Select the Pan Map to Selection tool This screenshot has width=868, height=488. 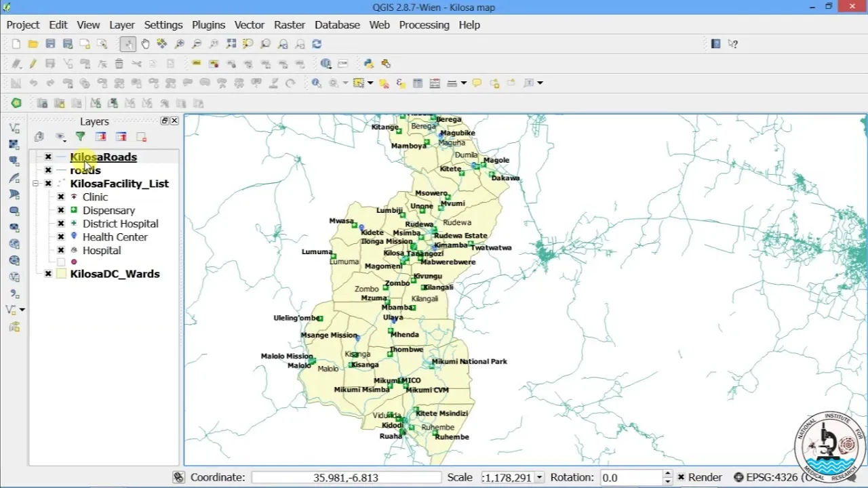point(162,44)
